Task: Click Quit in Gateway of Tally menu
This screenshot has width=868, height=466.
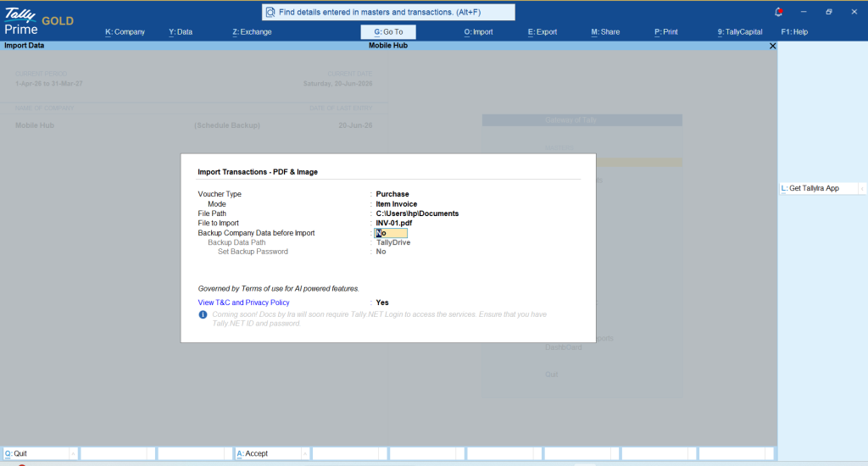Action: [x=551, y=374]
